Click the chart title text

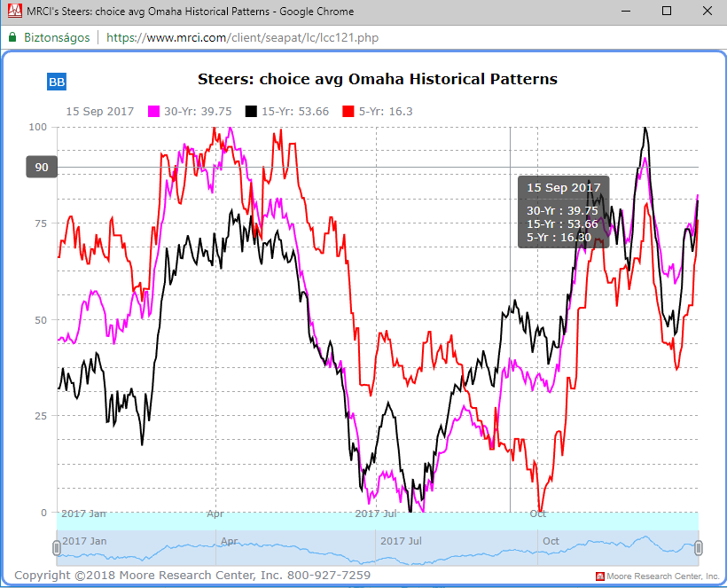coord(378,79)
